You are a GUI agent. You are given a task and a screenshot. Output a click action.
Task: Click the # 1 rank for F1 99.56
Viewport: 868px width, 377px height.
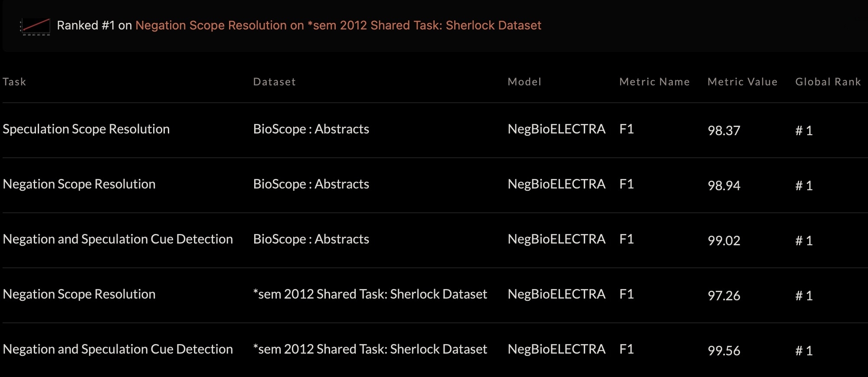[804, 351]
